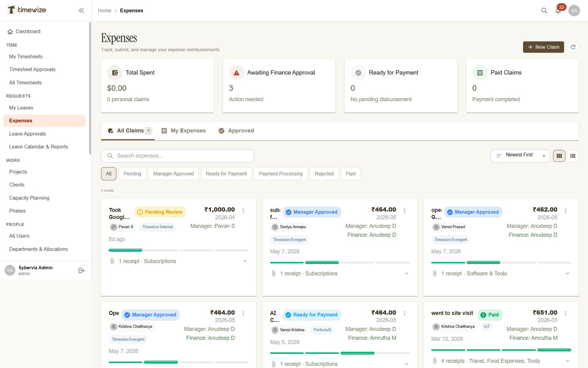
Task: Click paperclip icon on 4 receipts claim
Action: click(x=434, y=361)
